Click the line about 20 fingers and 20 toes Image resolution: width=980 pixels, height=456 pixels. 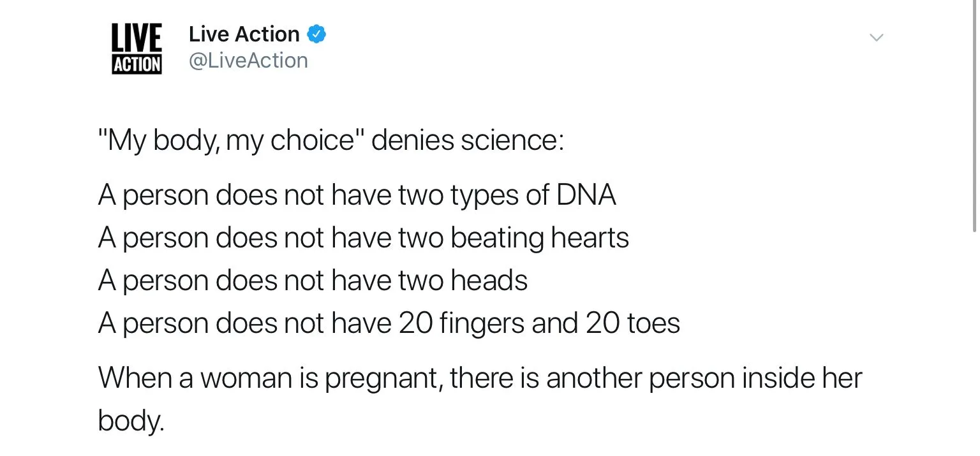click(x=389, y=323)
